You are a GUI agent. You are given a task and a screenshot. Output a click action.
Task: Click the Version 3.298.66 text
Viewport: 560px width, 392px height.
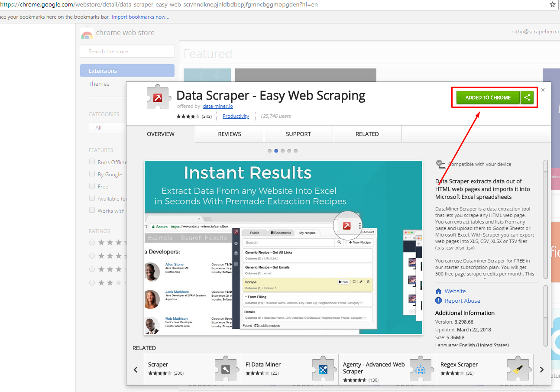tap(454, 322)
